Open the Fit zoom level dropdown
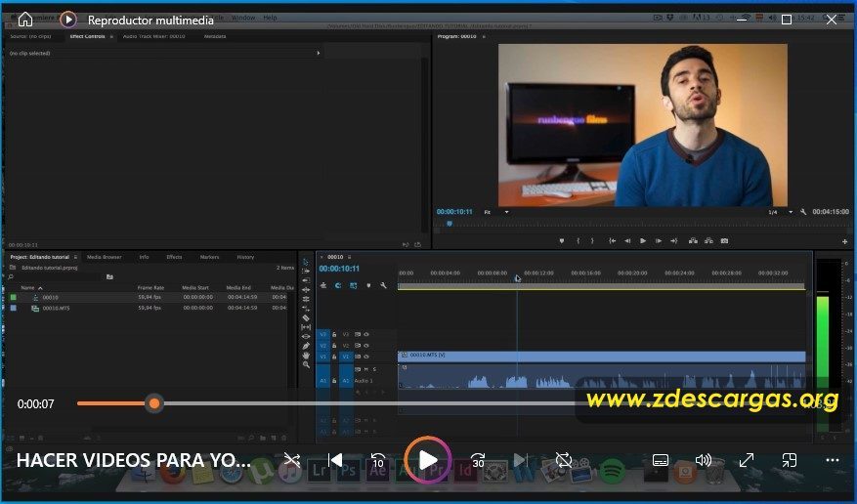The image size is (857, 504). pyautogui.click(x=496, y=212)
